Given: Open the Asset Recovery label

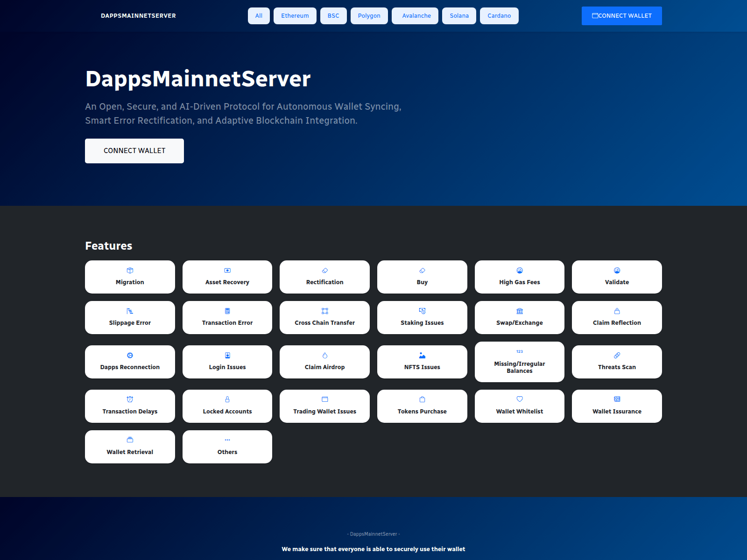Looking at the screenshot, I should pos(227,282).
